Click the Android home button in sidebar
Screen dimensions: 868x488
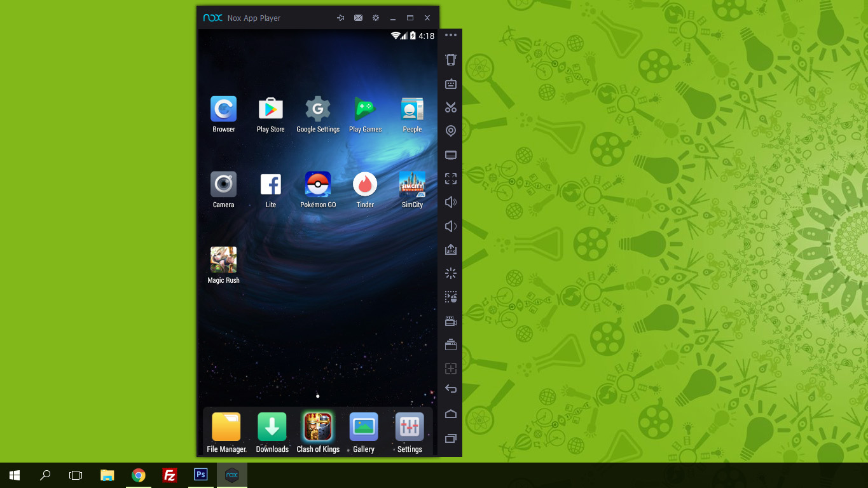pyautogui.click(x=451, y=414)
